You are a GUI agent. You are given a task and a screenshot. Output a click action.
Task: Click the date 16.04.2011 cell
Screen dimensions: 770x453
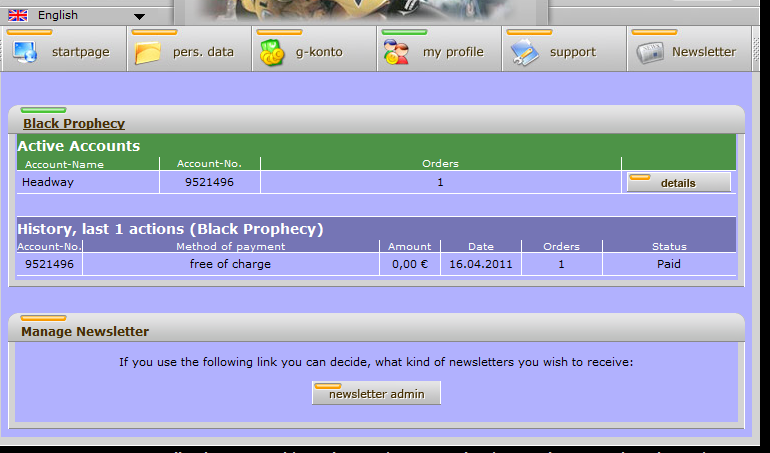point(481,264)
